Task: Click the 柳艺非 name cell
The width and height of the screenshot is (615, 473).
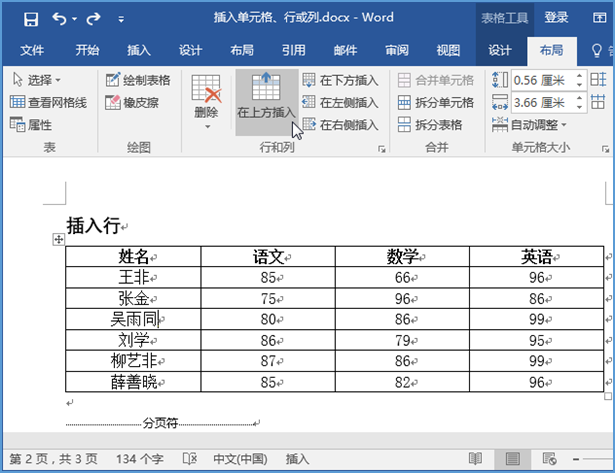Action: point(133,360)
